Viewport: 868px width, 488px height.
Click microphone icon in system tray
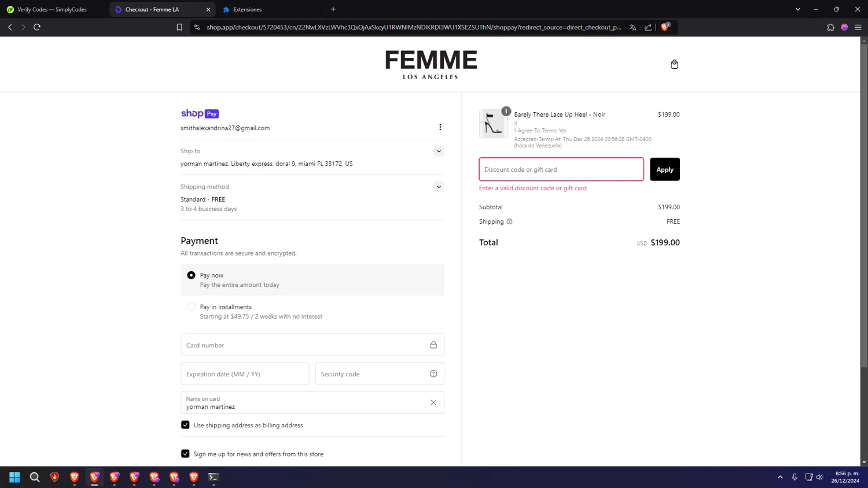pos(795,477)
